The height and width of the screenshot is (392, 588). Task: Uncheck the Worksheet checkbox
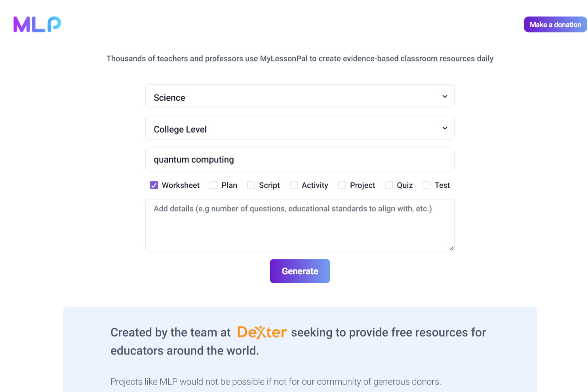(x=154, y=185)
